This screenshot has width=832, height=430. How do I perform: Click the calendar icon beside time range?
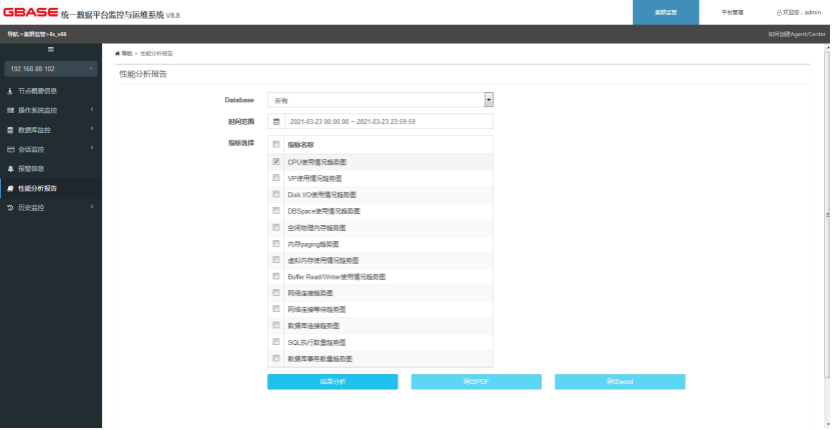[x=276, y=122]
